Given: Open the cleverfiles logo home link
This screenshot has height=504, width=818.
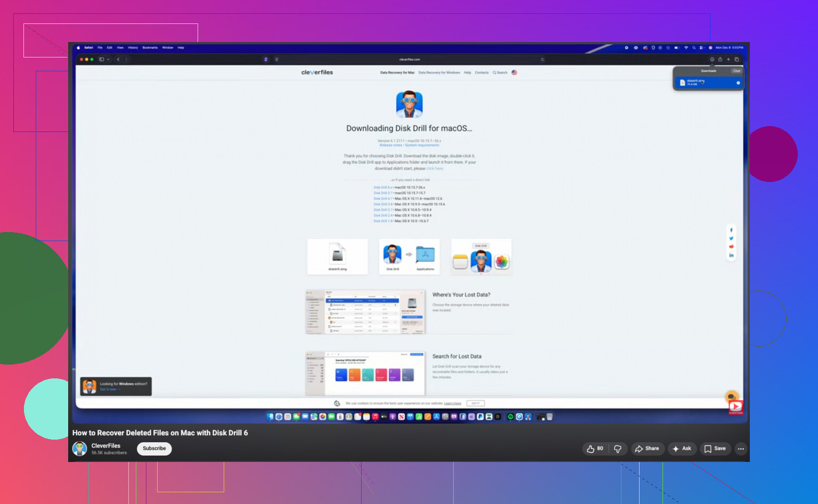Looking at the screenshot, I should 317,72.
